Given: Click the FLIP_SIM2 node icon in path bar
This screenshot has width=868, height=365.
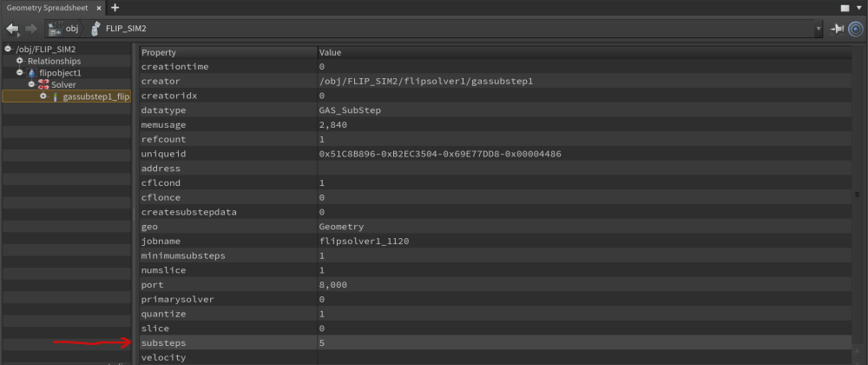Looking at the screenshot, I should pos(96,29).
